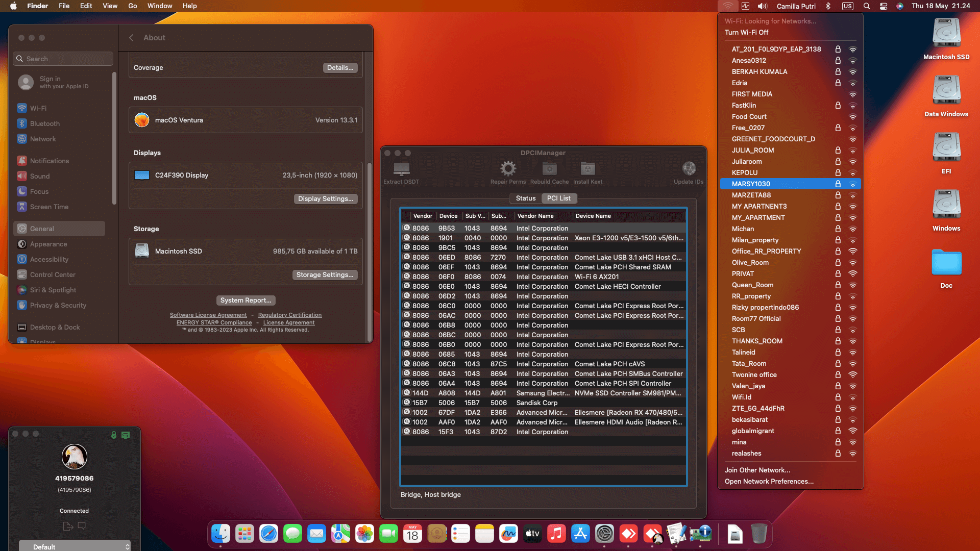This screenshot has height=551, width=980.
Task: Click green lock icon in connection window
Action: (114, 435)
